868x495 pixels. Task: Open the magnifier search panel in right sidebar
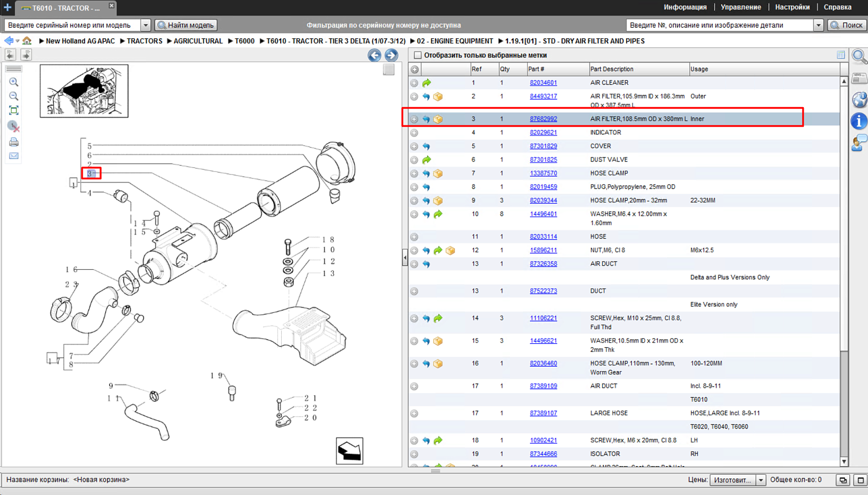coord(859,57)
